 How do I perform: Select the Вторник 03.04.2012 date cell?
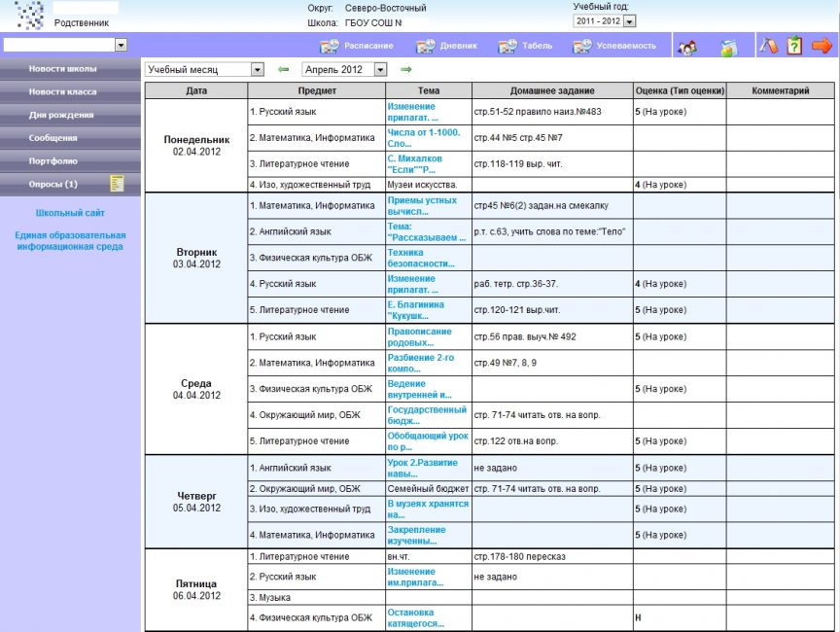pos(196,258)
